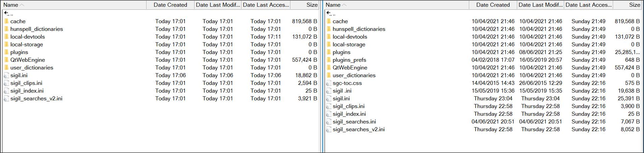
Task: Sort right pane by Name column header
Action: pos(396,5)
